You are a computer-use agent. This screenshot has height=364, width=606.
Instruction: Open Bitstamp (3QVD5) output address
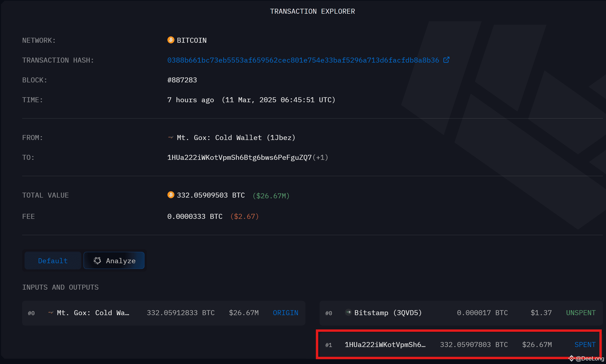pyautogui.click(x=388, y=313)
